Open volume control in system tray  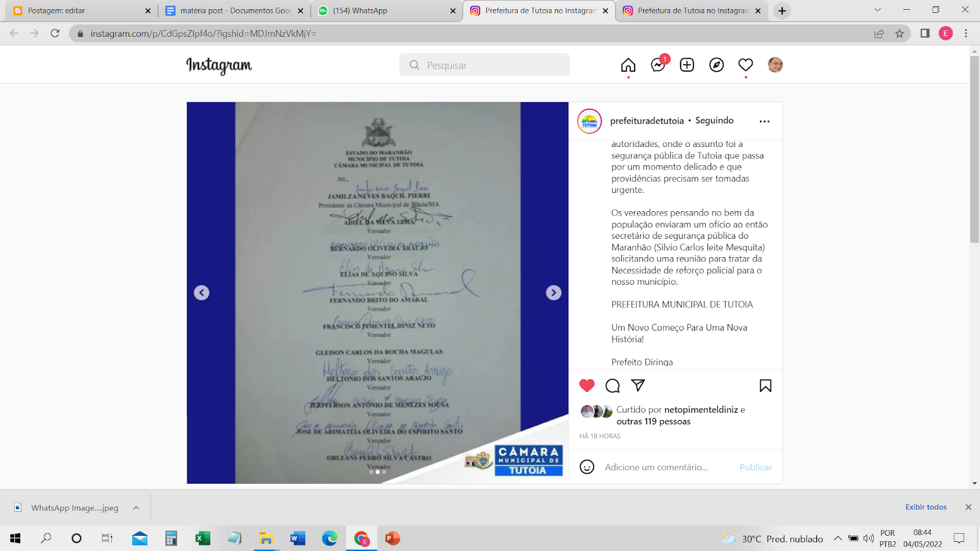click(869, 539)
